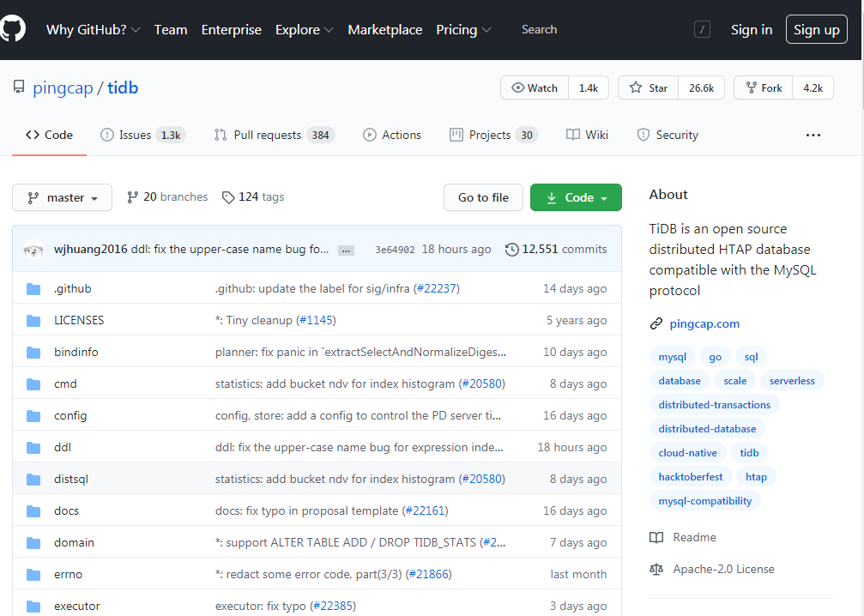Open commit hash 3e64902
The width and height of the screenshot is (864, 616).
click(x=395, y=251)
